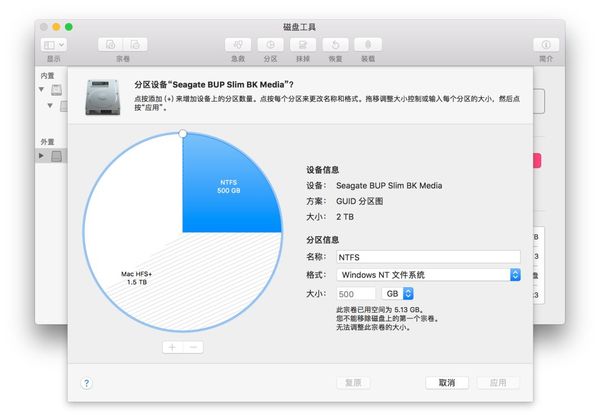Click the "2 TB" size value
The height and width of the screenshot is (415, 600).
[x=345, y=217]
